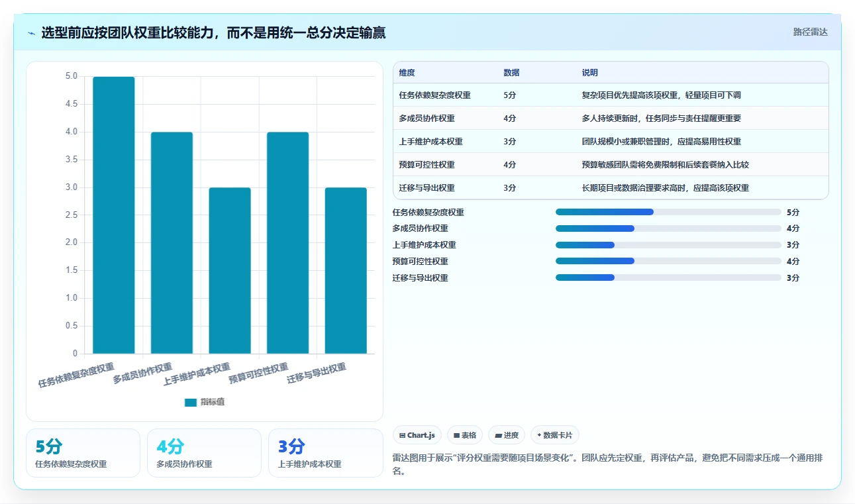
Task: Click the chart bar for 多成员协作权重
Action: point(172,243)
